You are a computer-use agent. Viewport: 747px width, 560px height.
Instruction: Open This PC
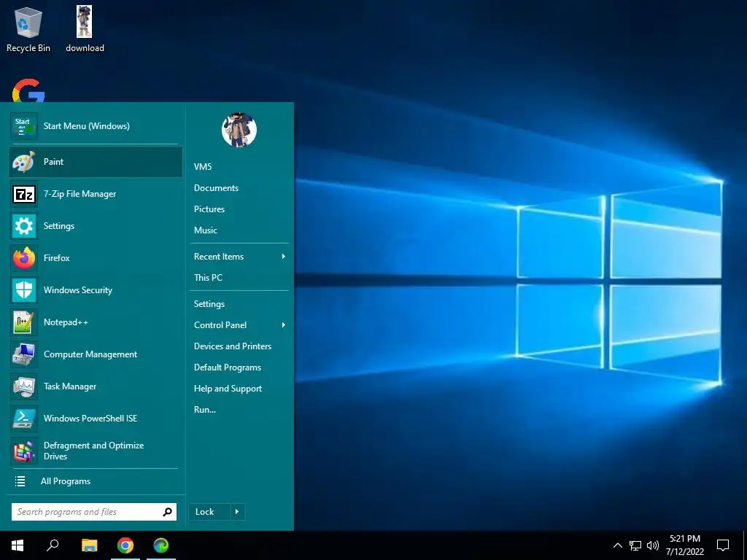tap(208, 278)
